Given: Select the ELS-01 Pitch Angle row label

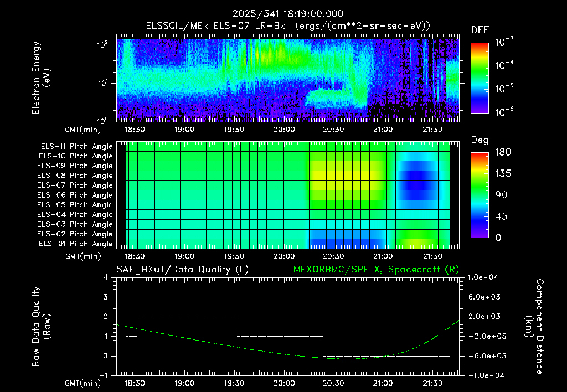Looking at the screenshot, I should tap(75, 244).
